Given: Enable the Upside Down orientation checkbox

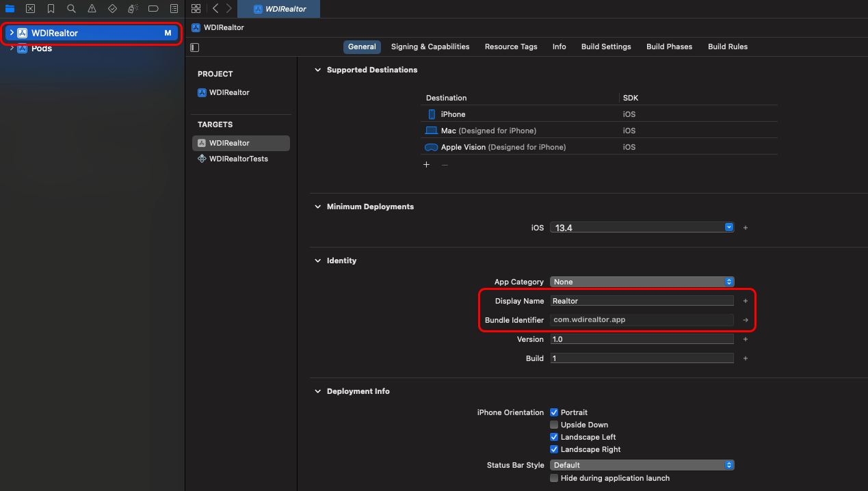Looking at the screenshot, I should coord(554,425).
